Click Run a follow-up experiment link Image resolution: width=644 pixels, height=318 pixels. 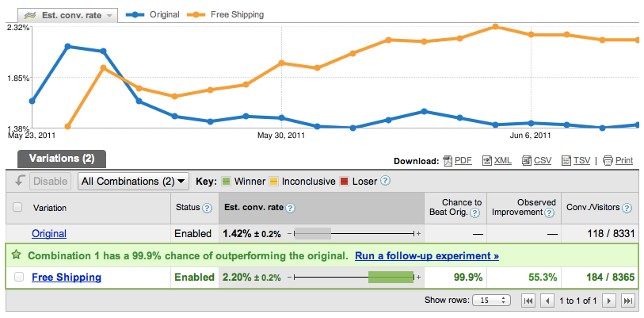tap(427, 256)
